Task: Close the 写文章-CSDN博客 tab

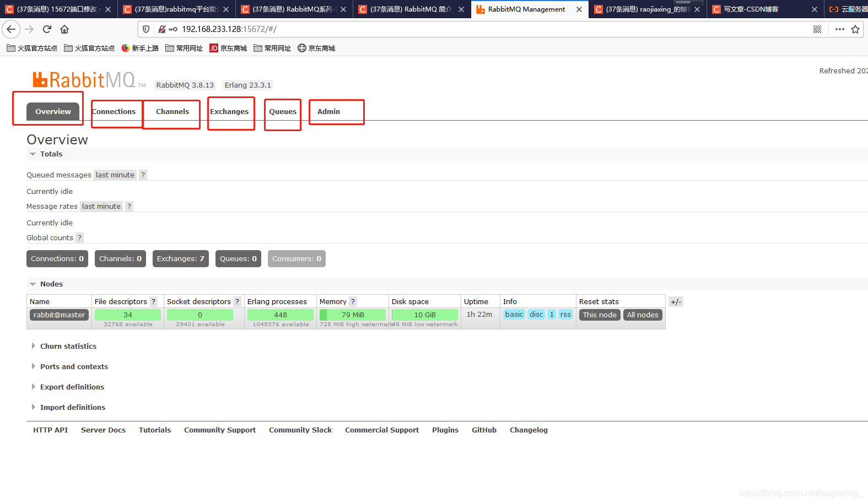Action: [815, 9]
